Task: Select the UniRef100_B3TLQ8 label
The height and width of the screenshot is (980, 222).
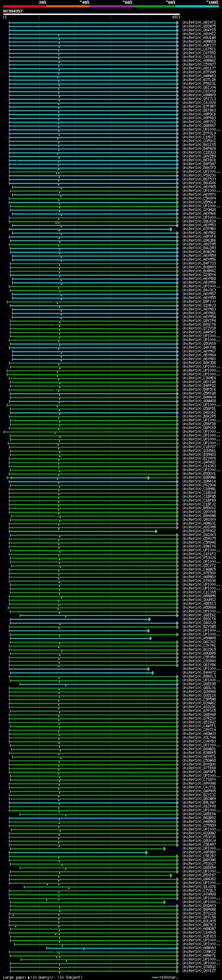Action: click(199, 80)
